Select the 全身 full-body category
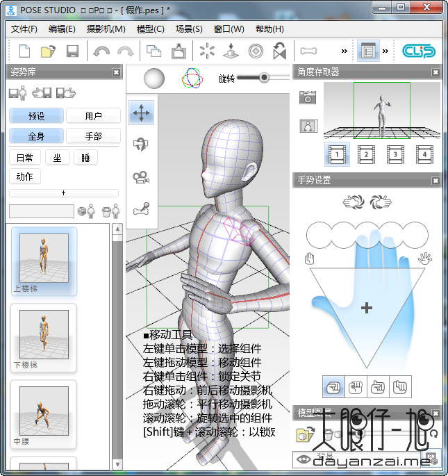 [36, 136]
